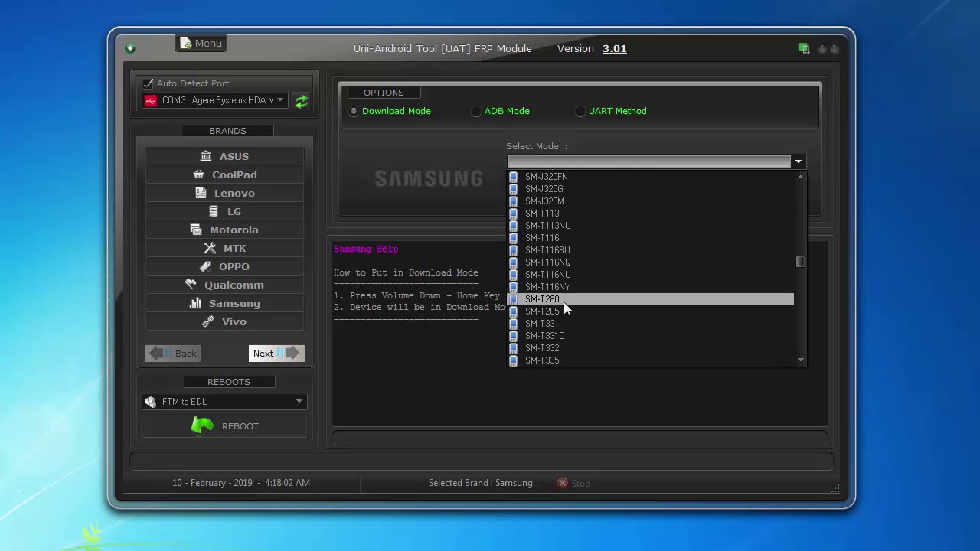The width and height of the screenshot is (980, 551).
Task: Click the phone icon beside SM-T280
Action: point(513,299)
